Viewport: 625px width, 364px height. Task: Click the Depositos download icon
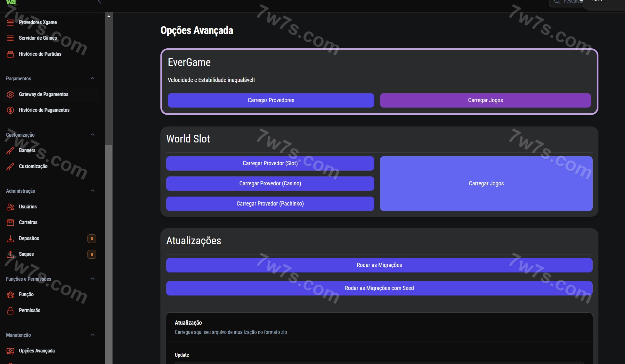[x=10, y=239]
